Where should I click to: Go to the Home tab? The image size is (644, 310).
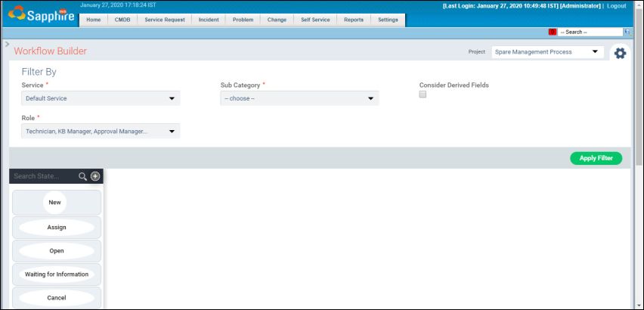[x=94, y=20]
